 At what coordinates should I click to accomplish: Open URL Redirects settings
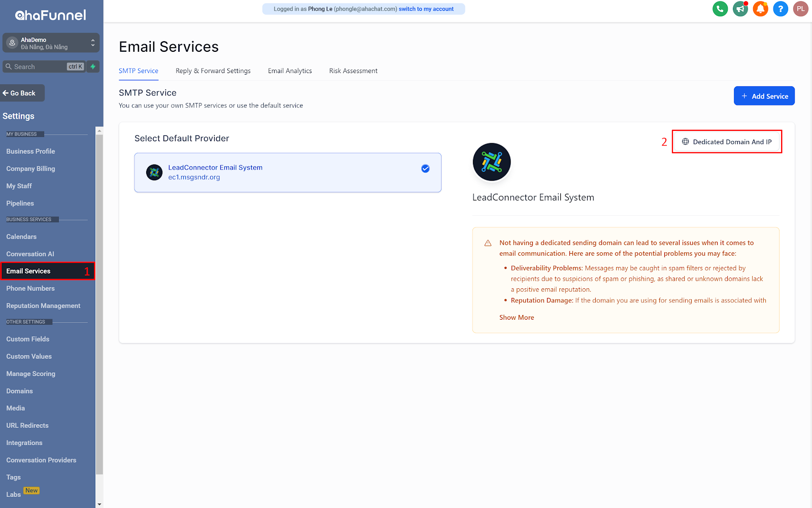(27, 425)
